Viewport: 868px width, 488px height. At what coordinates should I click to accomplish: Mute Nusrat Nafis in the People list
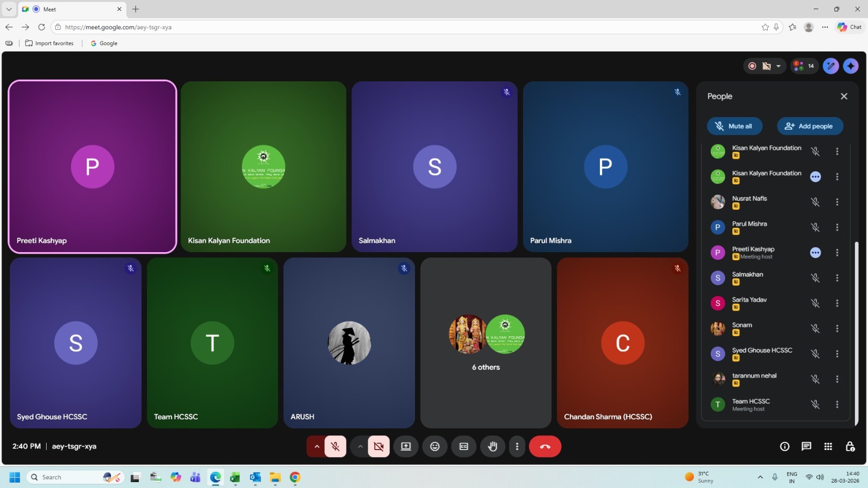pyautogui.click(x=815, y=202)
